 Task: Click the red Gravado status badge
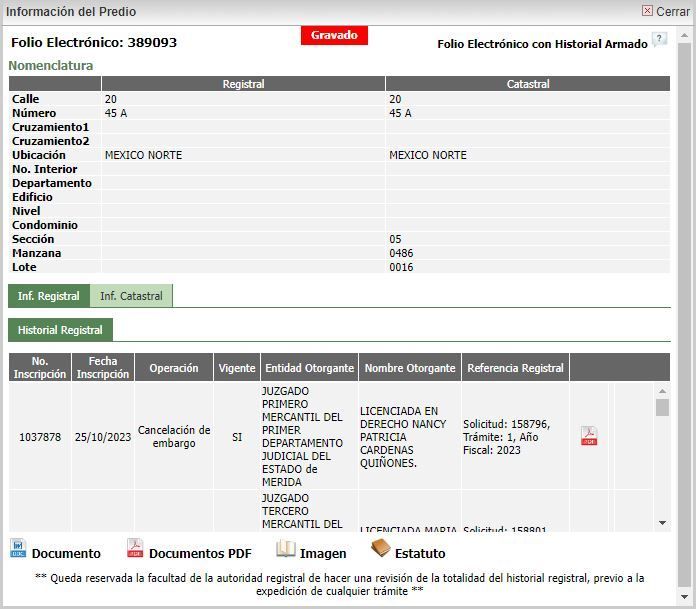coord(334,36)
